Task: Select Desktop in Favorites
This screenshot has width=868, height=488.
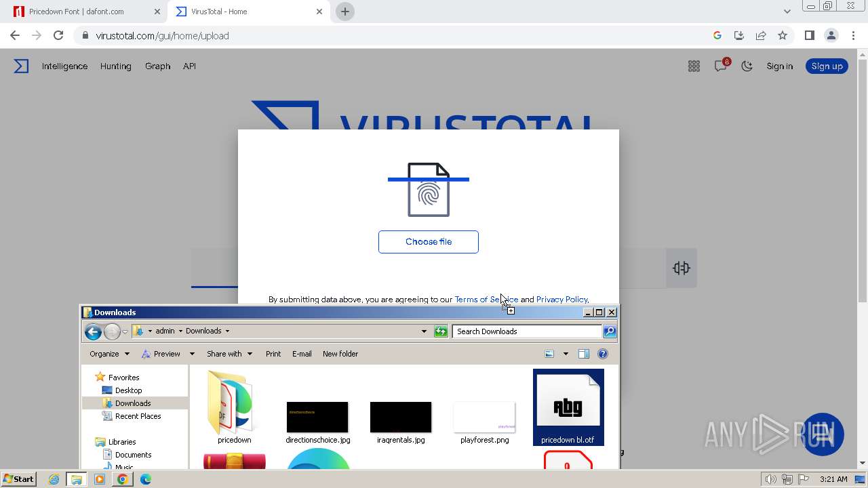Action: coord(128,390)
